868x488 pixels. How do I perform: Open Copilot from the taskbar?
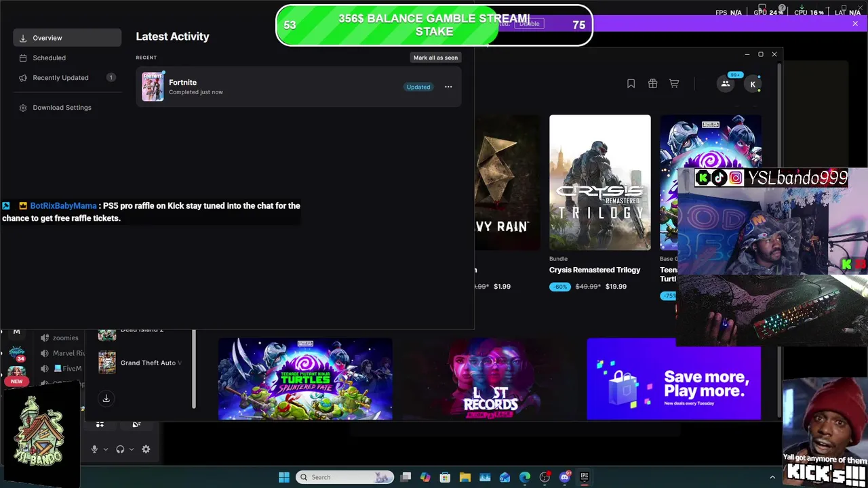425,477
